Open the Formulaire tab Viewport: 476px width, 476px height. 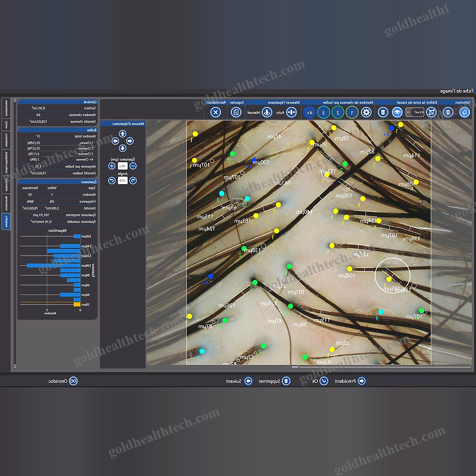[x=6, y=140]
